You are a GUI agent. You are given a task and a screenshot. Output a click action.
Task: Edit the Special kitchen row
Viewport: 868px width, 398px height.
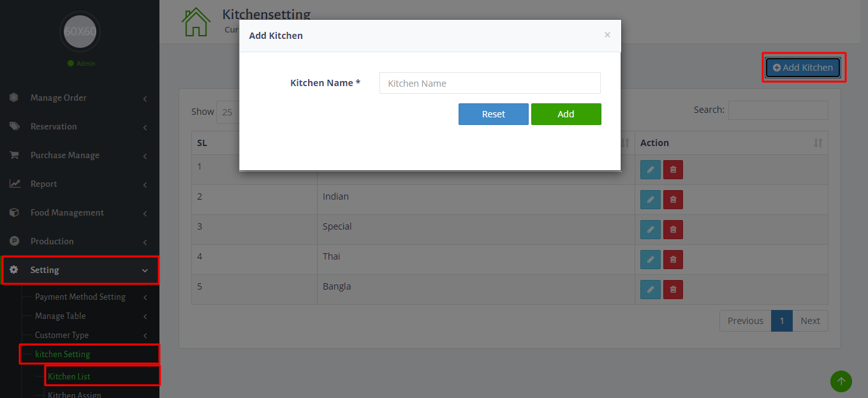click(650, 230)
